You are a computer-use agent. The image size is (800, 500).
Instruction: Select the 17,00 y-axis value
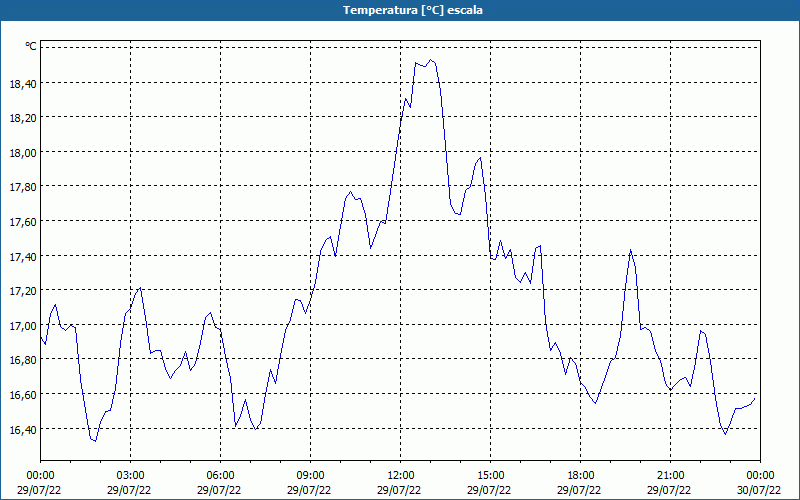pyautogui.click(x=23, y=325)
